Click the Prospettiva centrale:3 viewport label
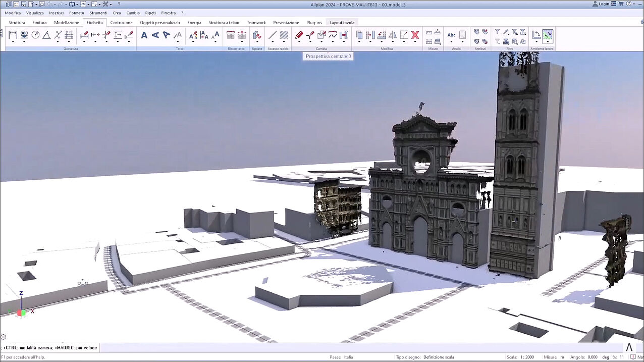The height and width of the screenshot is (362, 644). point(328,56)
